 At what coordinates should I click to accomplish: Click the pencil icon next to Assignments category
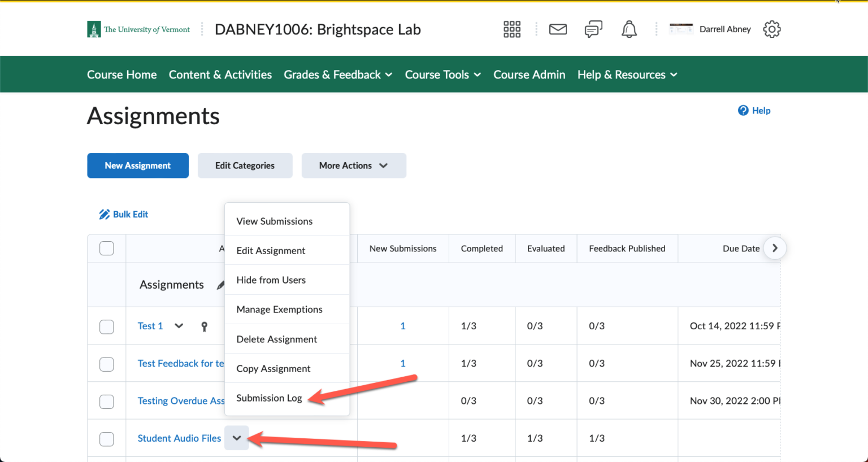pyautogui.click(x=220, y=285)
